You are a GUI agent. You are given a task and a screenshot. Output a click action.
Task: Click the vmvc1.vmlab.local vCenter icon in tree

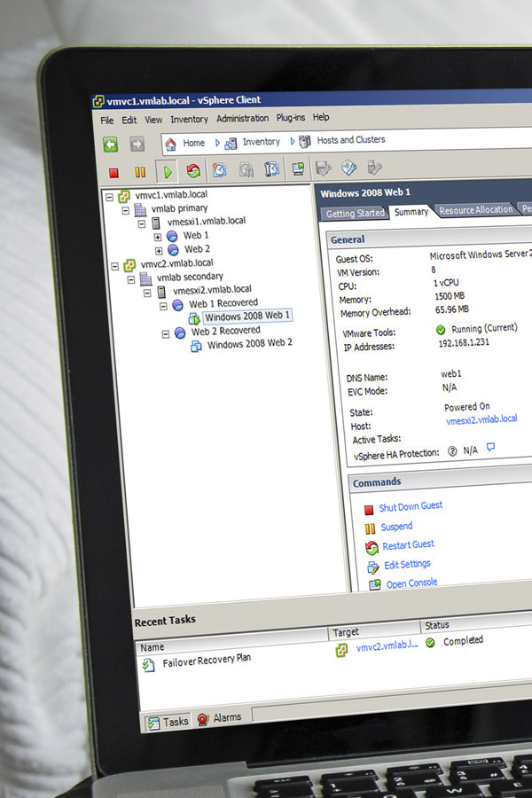[x=124, y=196]
